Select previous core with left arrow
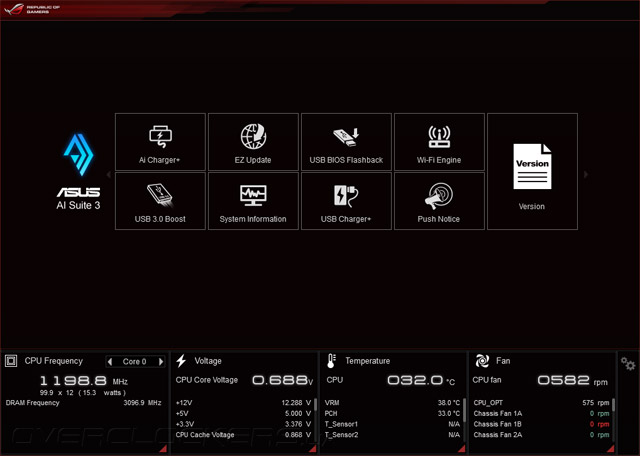 point(110,361)
